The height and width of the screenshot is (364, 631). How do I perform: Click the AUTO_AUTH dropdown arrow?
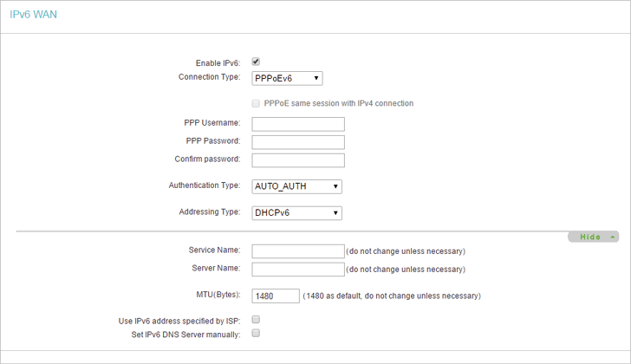(335, 186)
